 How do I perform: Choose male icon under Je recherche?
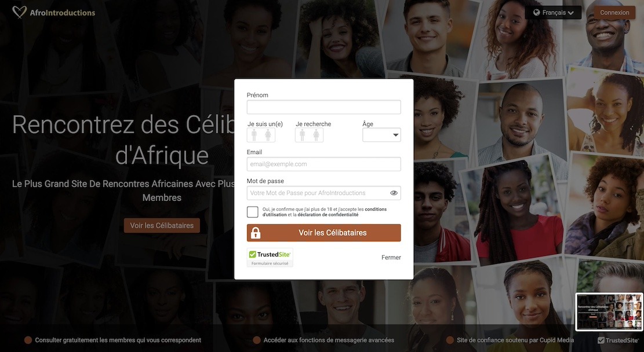point(302,135)
